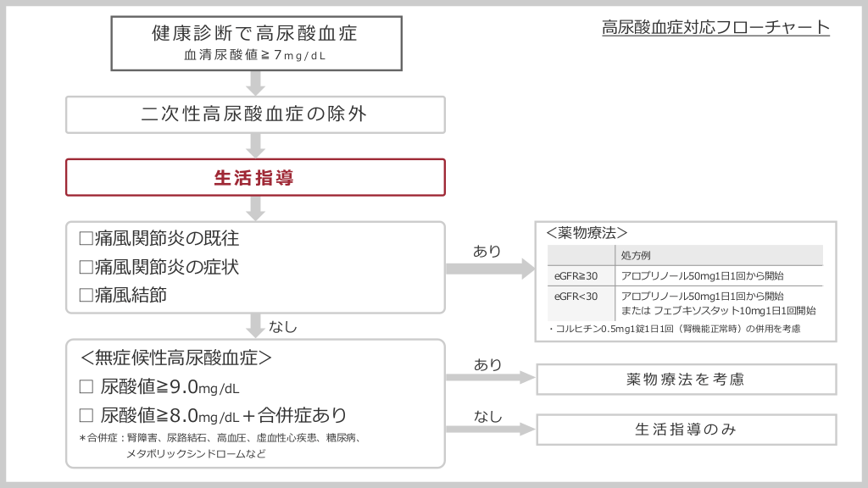Click the arrow between 二次性高尿酸血症の除外 and 生活指導

tap(255, 145)
